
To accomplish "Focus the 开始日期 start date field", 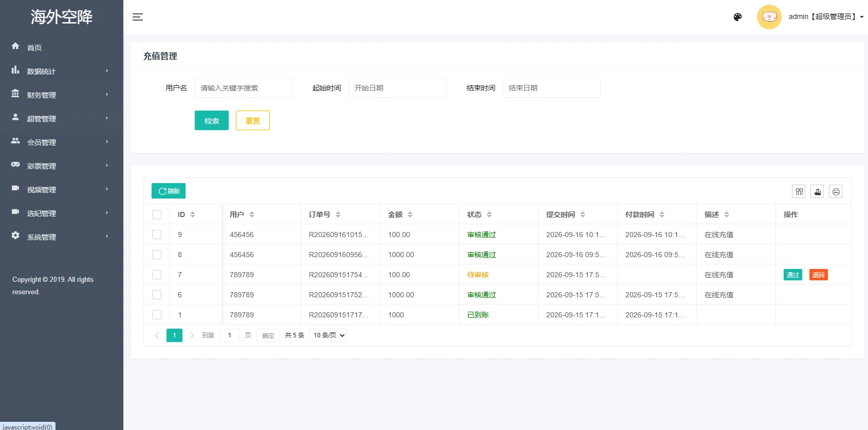I will [x=398, y=88].
